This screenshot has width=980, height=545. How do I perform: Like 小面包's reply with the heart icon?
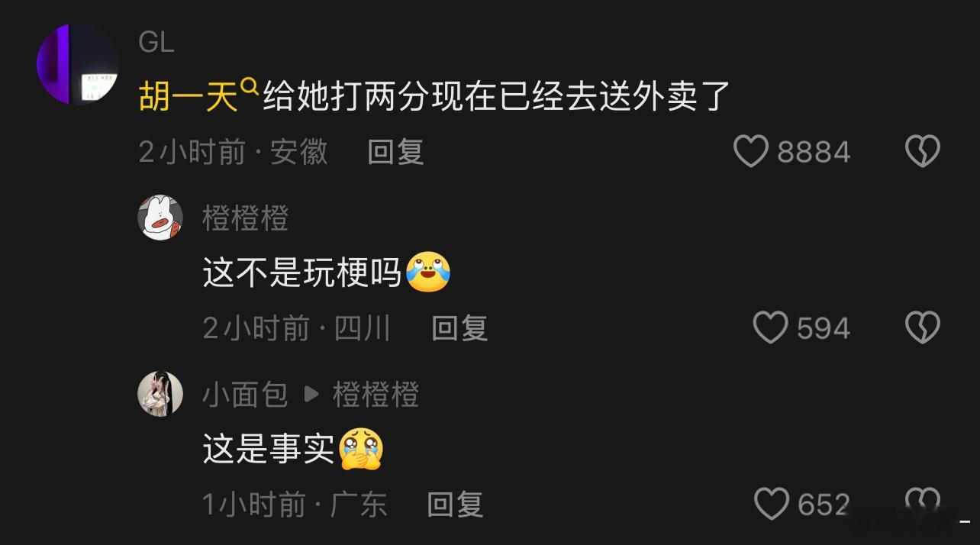771,504
